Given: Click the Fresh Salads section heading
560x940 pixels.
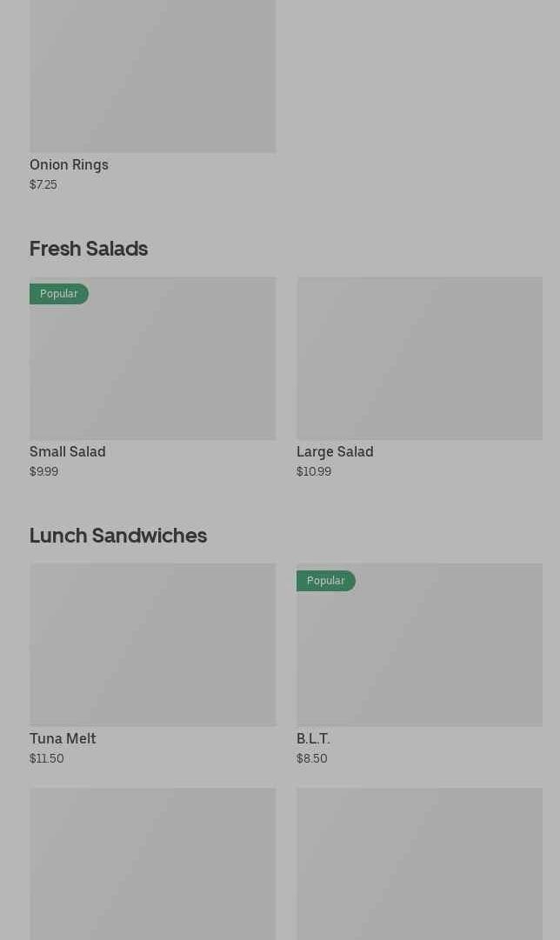Looking at the screenshot, I should point(89,249).
